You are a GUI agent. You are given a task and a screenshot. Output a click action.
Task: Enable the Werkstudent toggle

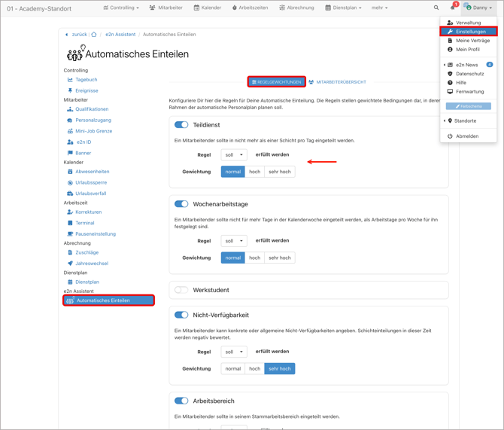click(181, 290)
